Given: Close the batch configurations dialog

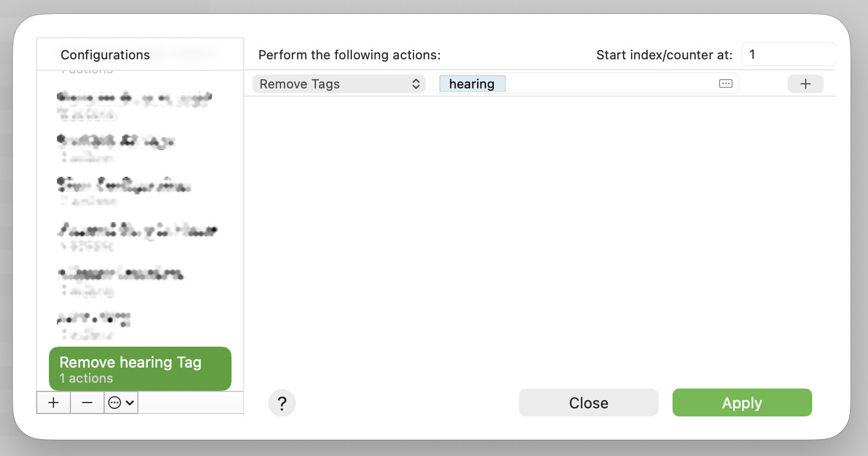Looking at the screenshot, I should [588, 402].
